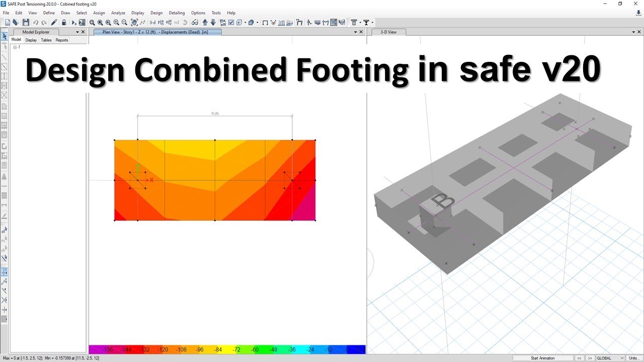Click the Zoom In magnifier with plus
Image resolution: width=644 pixels, height=362 pixels.
click(x=116, y=22)
